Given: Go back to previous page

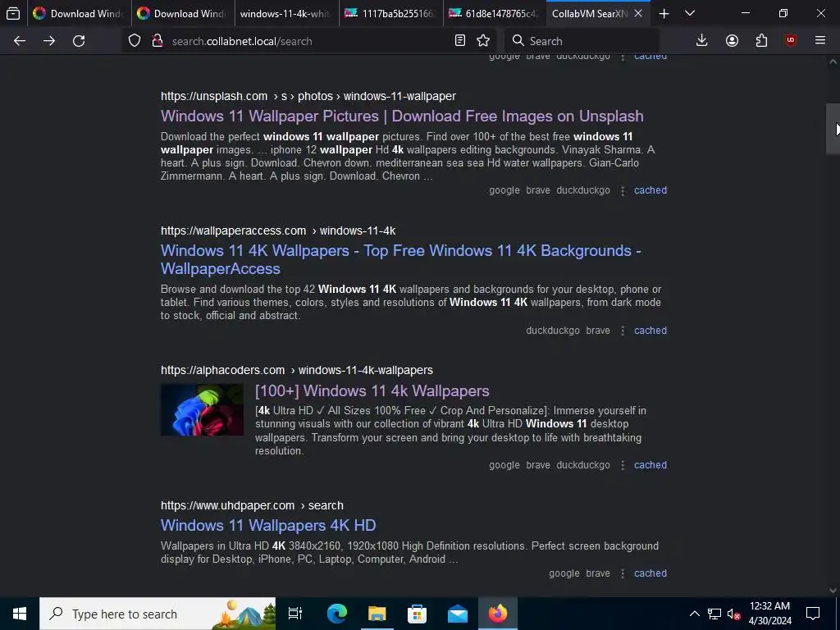Looking at the screenshot, I should pyautogui.click(x=20, y=41).
